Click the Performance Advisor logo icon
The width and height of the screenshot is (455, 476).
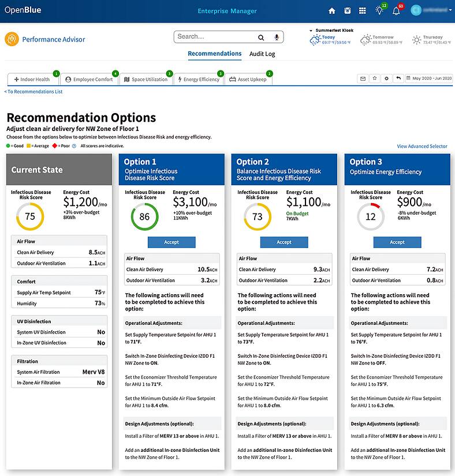[x=12, y=39]
